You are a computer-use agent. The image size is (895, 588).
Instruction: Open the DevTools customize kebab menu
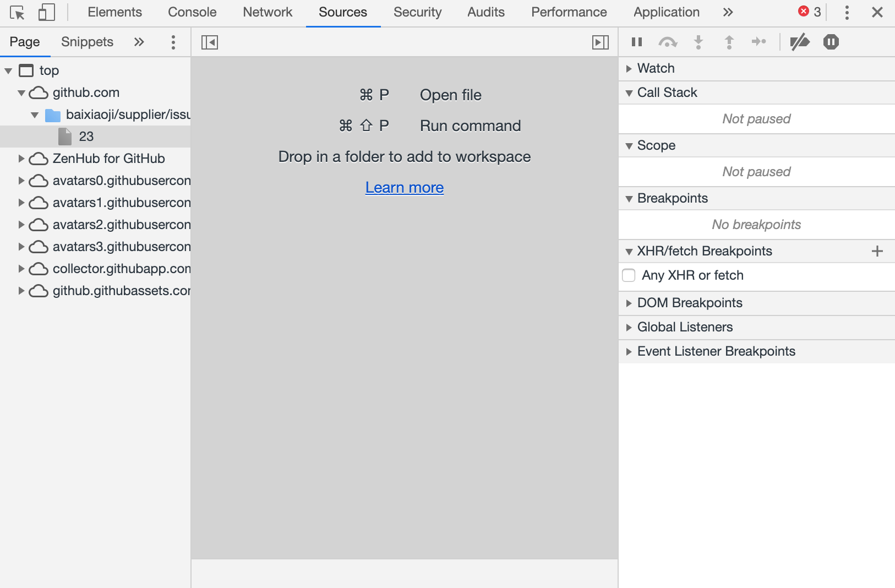coord(847,12)
